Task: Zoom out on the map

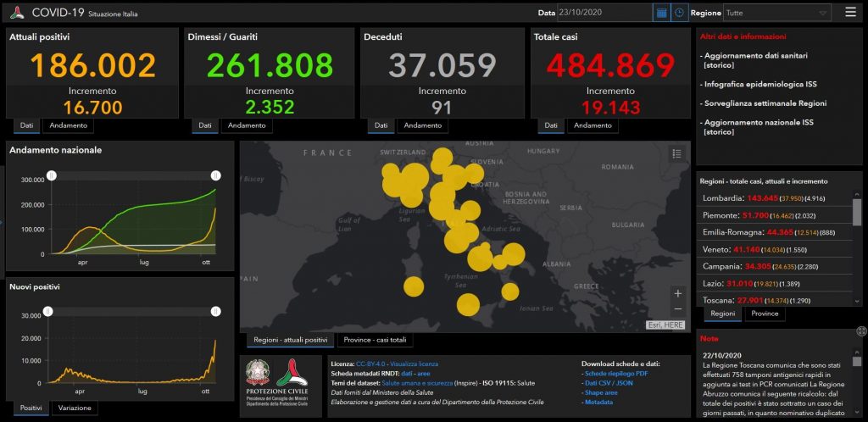Action: (x=677, y=308)
